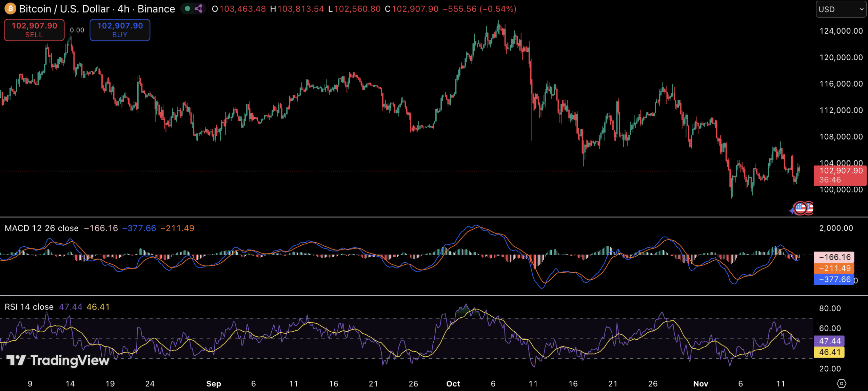Click the TradingView logo watermark

[58, 360]
